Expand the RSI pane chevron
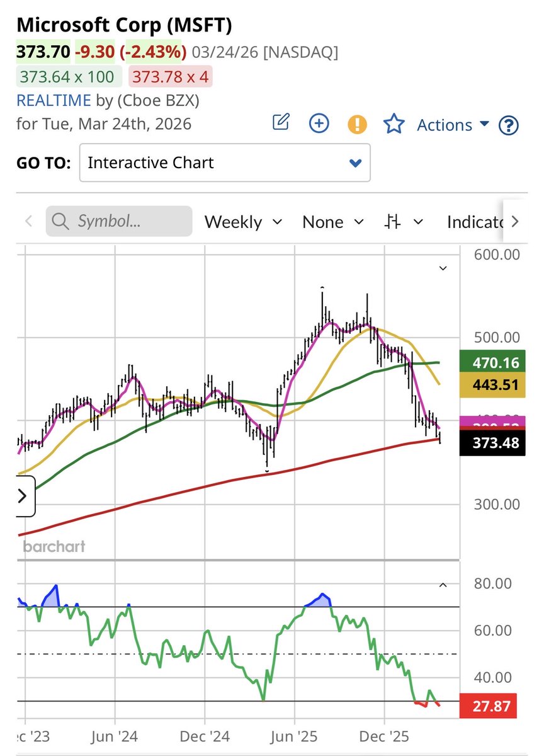This screenshot has width=544, height=756. (x=443, y=585)
